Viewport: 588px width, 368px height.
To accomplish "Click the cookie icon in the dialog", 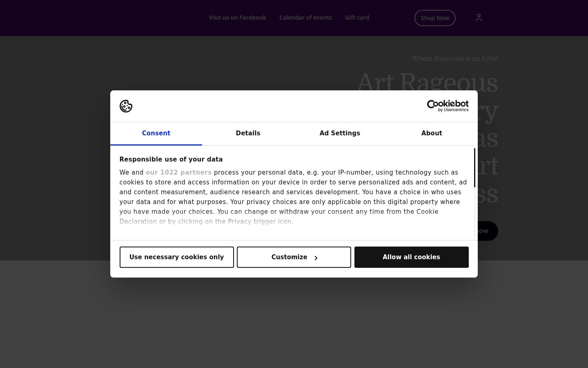I will click(x=126, y=106).
